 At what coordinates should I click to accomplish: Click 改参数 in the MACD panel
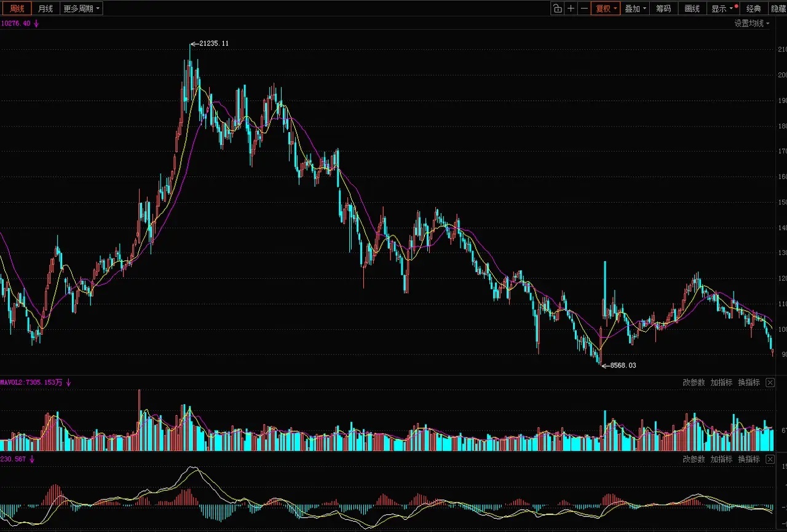(x=694, y=459)
